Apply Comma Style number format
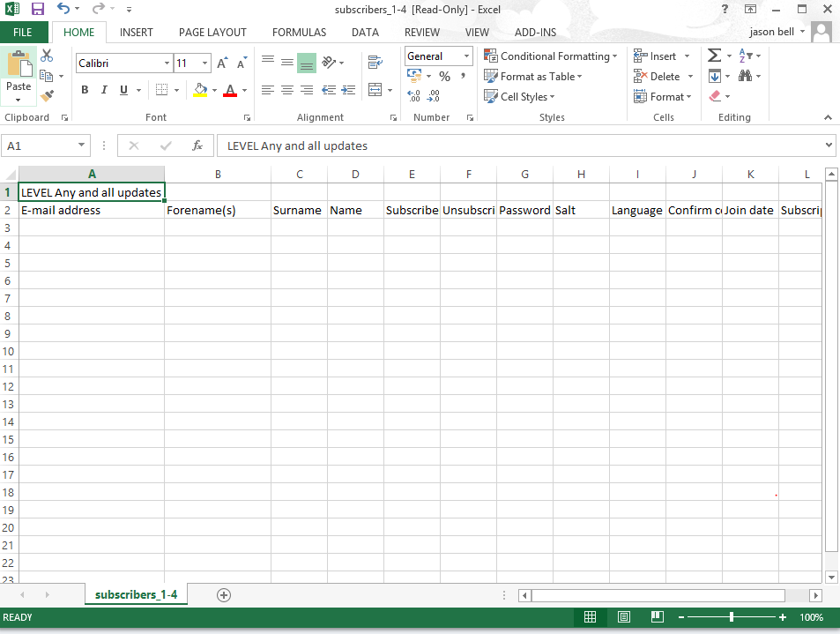This screenshot has width=840, height=634. coord(463,76)
